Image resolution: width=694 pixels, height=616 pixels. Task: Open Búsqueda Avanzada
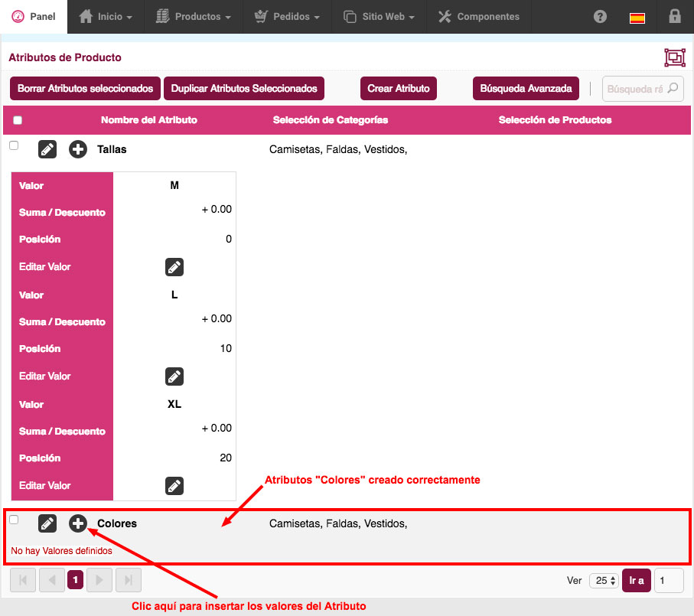point(526,89)
